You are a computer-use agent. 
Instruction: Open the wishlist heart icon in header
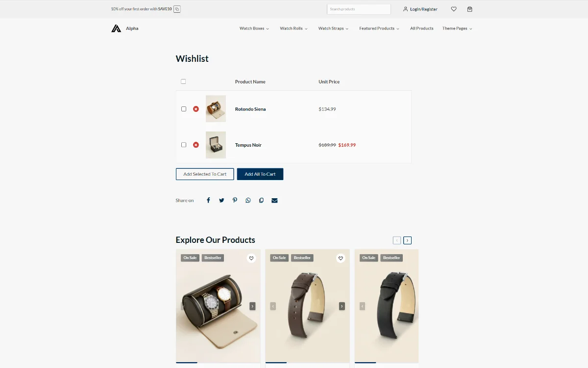tap(454, 9)
